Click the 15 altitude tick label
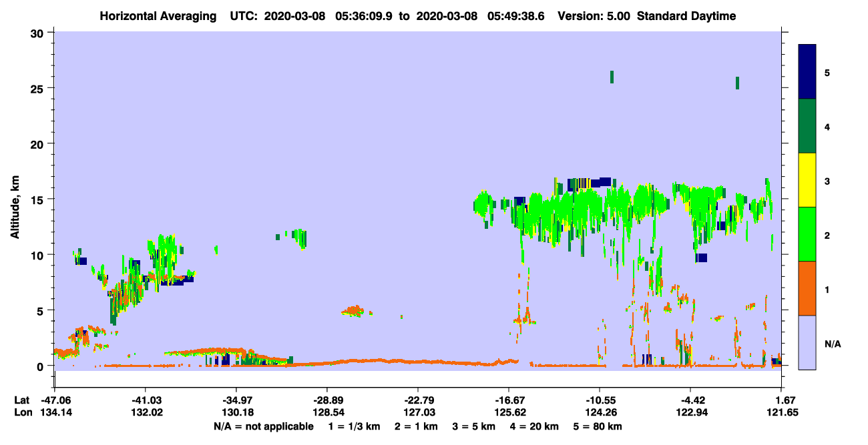 [39, 199]
